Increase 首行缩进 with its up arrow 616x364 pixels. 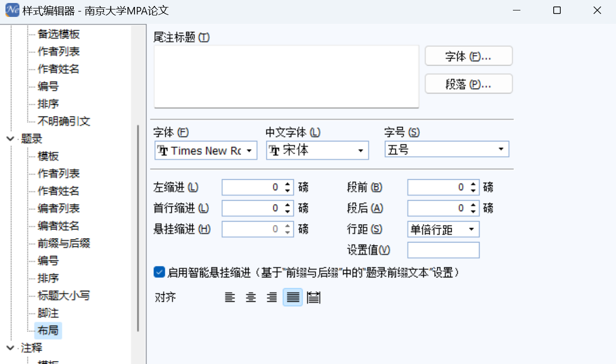[287, 205]
